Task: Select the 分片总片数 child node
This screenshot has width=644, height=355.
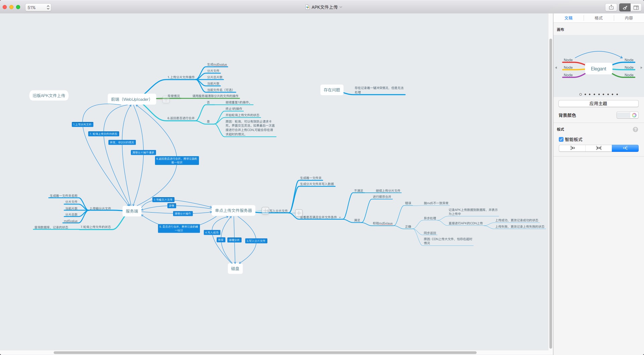Action: (215, 77)
